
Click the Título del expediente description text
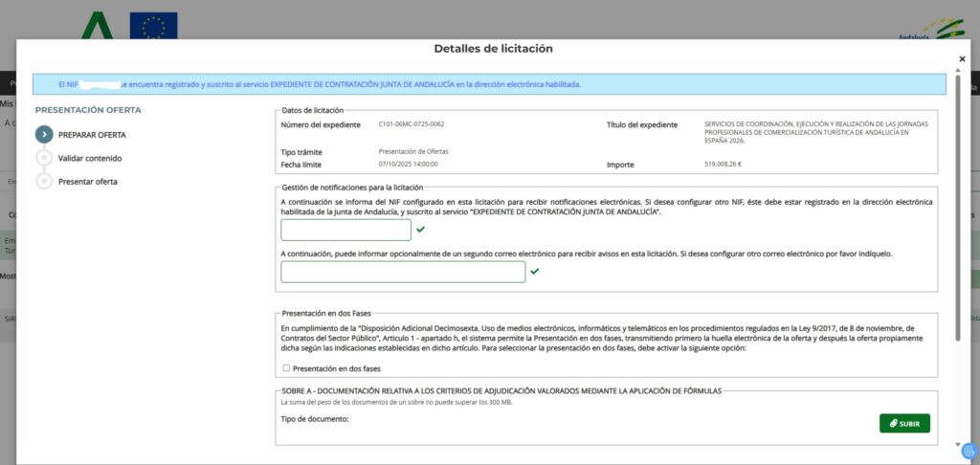[816, 132]
